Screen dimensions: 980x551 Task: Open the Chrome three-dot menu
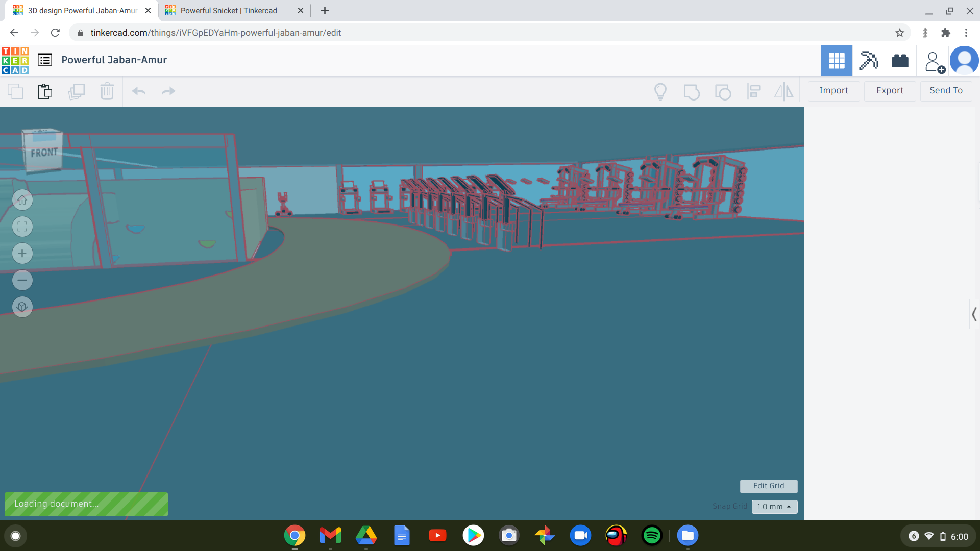(x=966, y=33)
